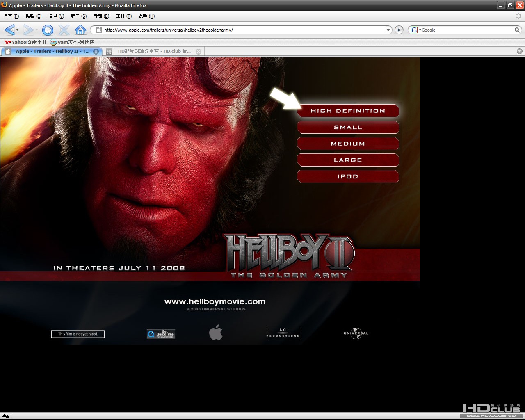The image size is (525, 420).
Task: Click the Universal logo
Action: point(356,333)
